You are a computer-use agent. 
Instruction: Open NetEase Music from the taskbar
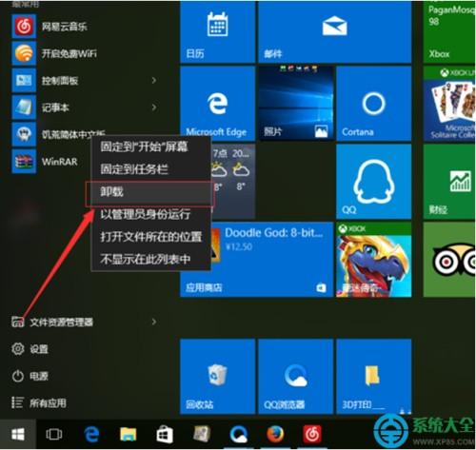pos(312,434)
